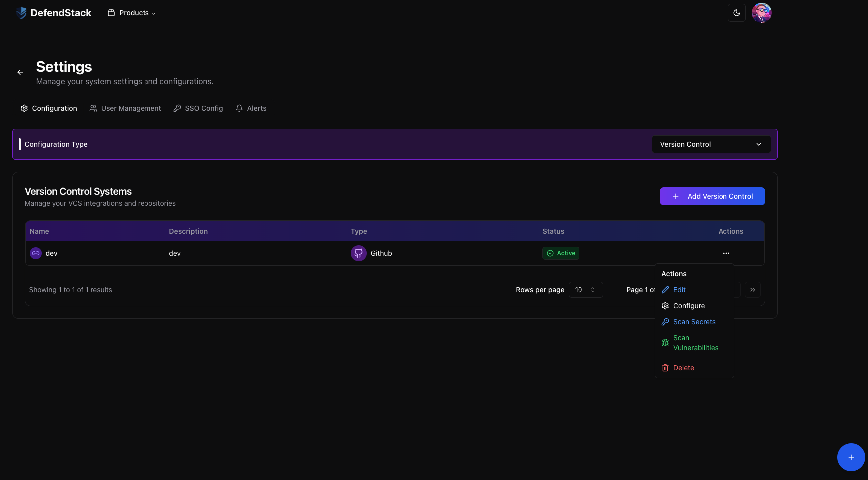Click the bug icon for Scan Vulnerabilities
This screenshot has height=480, width=868.
coord(665,342)
